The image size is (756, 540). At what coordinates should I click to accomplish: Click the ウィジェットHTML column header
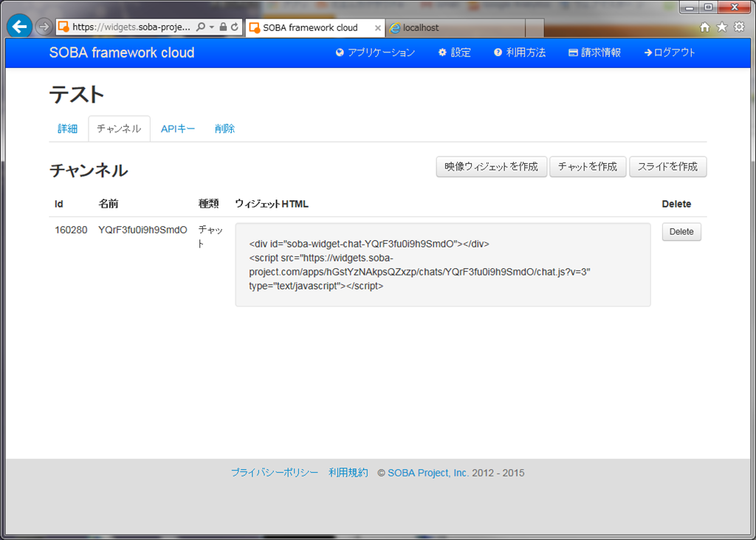pyautogui.click(x=272, y=204)
